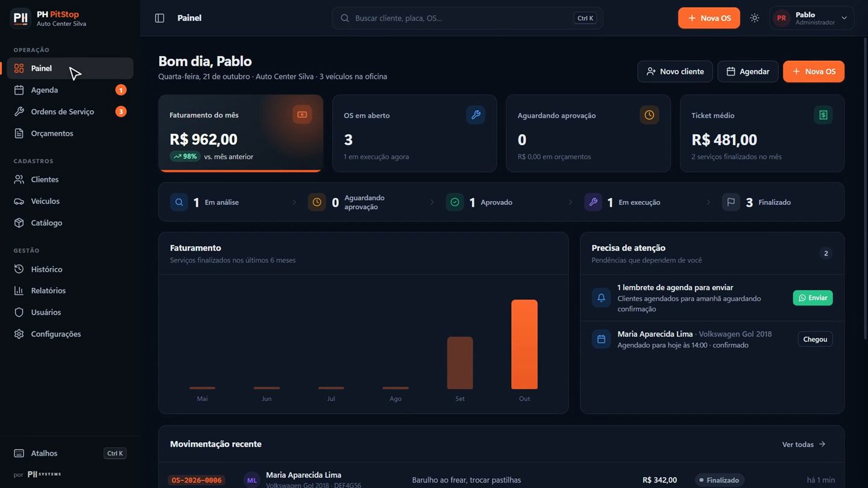
Task: Select the Finalizado flag status icon
Action: pyautogui.click(x=731, y=202)
